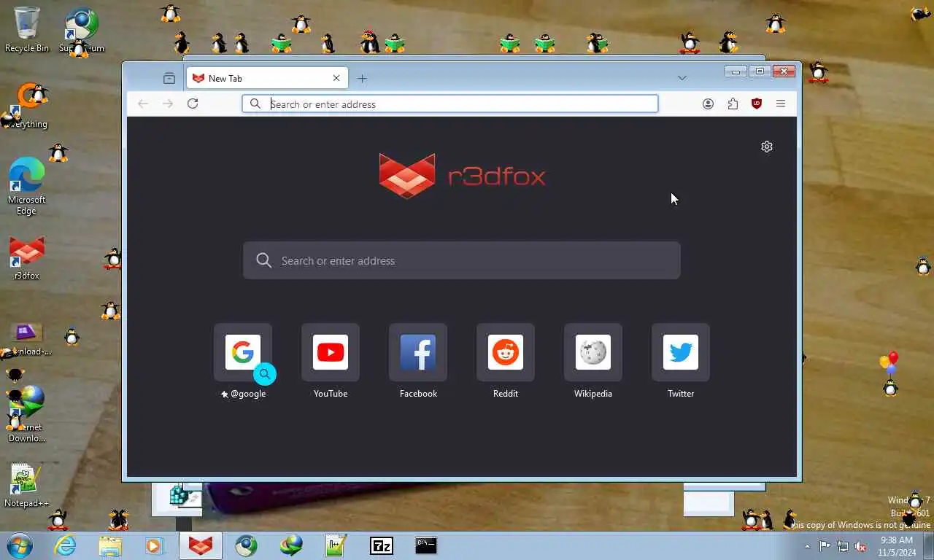
Task: Select the Notepad++ desktop shortcut
Action: tap(26, 486)
